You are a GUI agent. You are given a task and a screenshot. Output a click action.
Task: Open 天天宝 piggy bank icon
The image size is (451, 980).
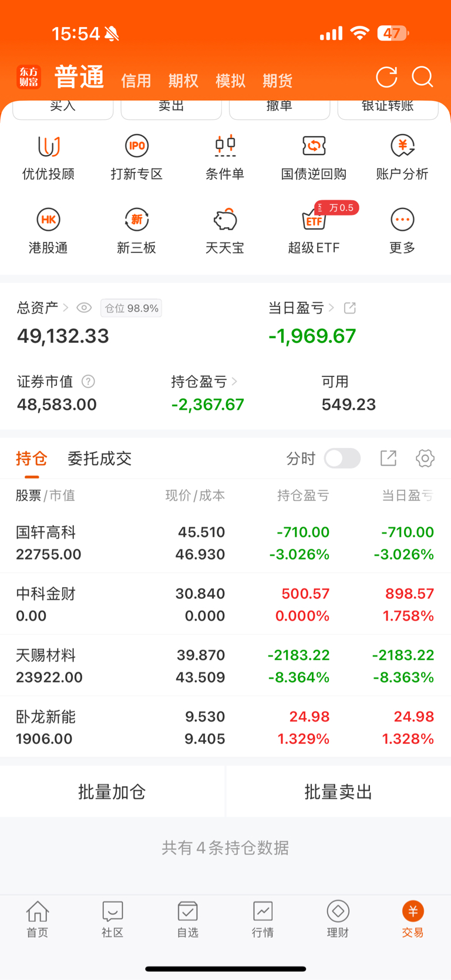[x=225, y=220]
